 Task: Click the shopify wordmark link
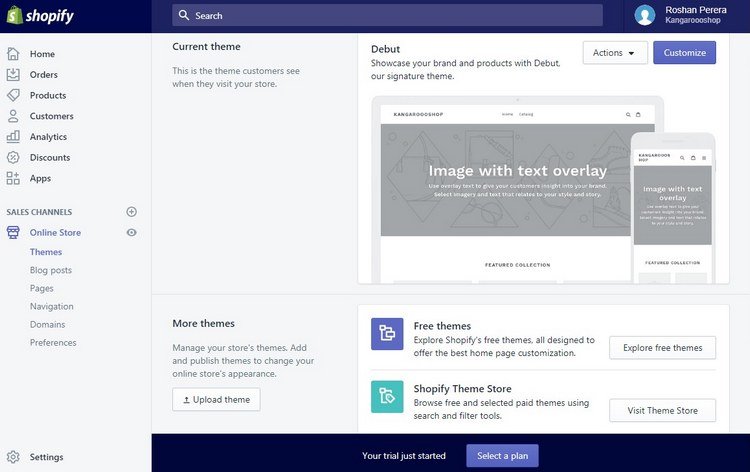pos(50,16)
